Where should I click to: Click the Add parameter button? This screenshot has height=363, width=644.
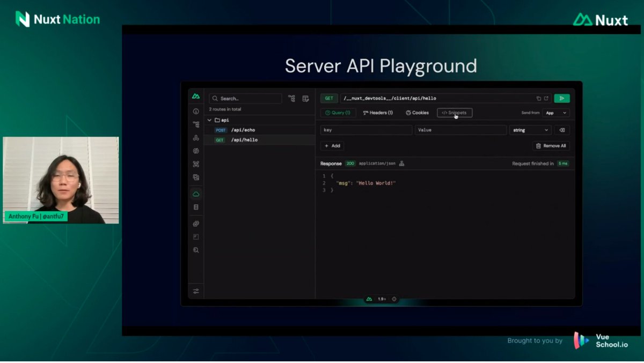tap(332, 146)
